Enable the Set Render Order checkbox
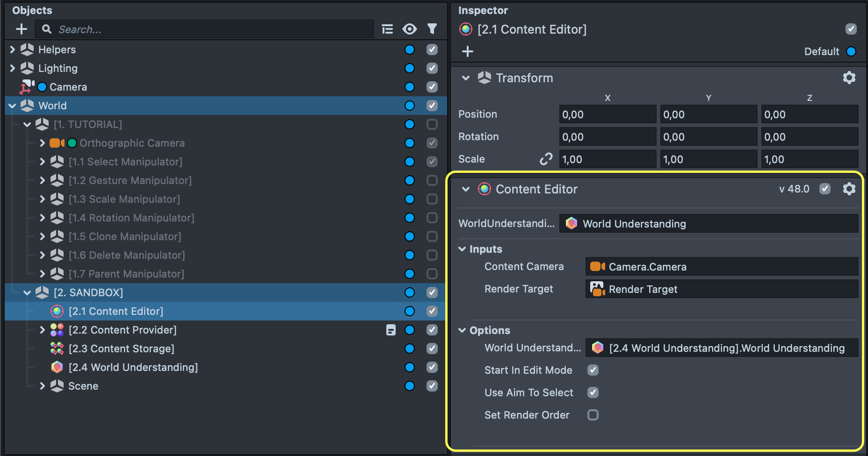The width and height of the screenshot is (868, 456). [593, 415]
